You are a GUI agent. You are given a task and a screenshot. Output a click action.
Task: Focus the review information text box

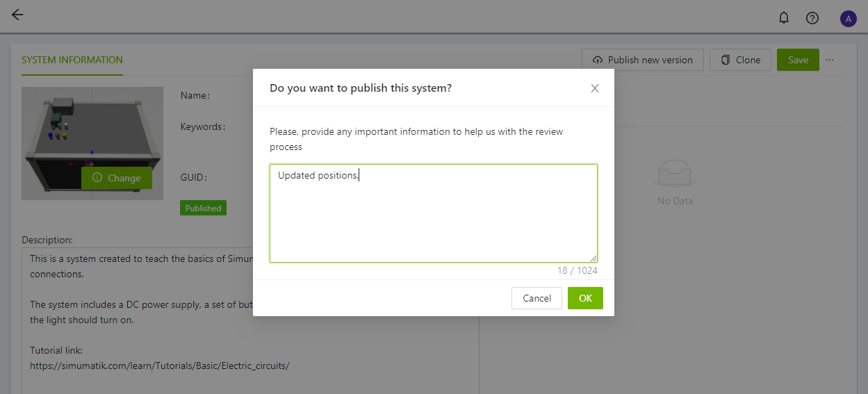[x=433, y=213]
